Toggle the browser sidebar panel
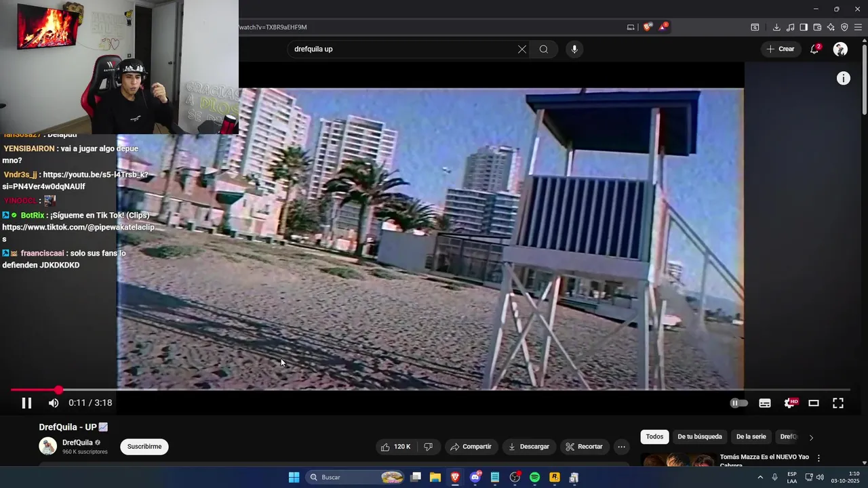 (x=804, y=27)
